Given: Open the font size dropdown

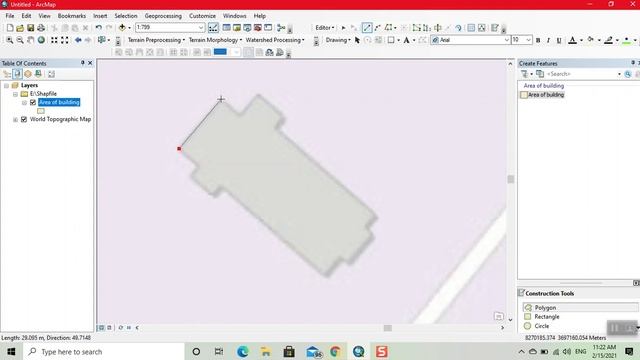Looking at the screenshot, I should click(x=528, y=40).
